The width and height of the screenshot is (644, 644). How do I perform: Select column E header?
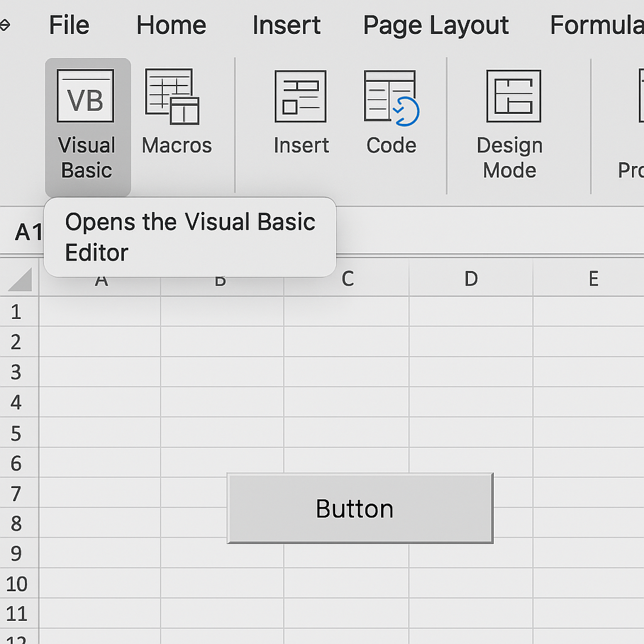tap(589, 279)
